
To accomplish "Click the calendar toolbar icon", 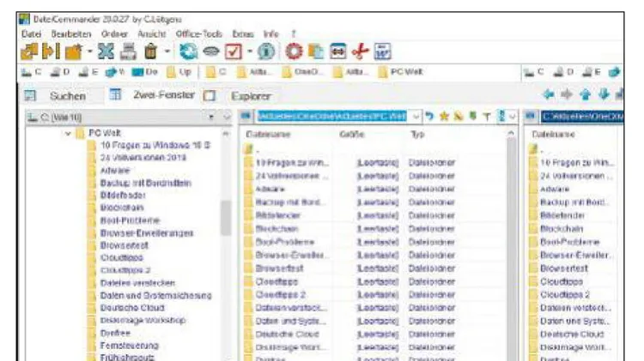I will tap(382, 51).
